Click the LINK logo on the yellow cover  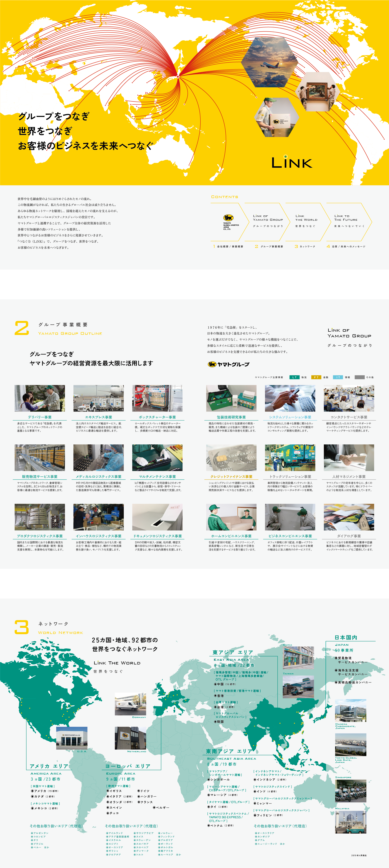(x=292, y=161)
